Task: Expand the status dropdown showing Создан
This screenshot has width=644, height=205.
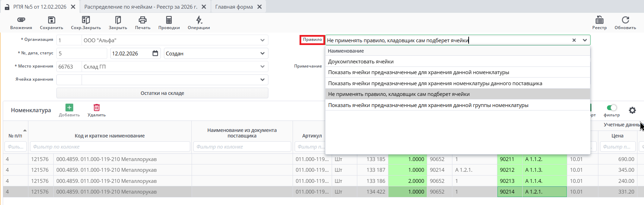Action: point(263,53)
